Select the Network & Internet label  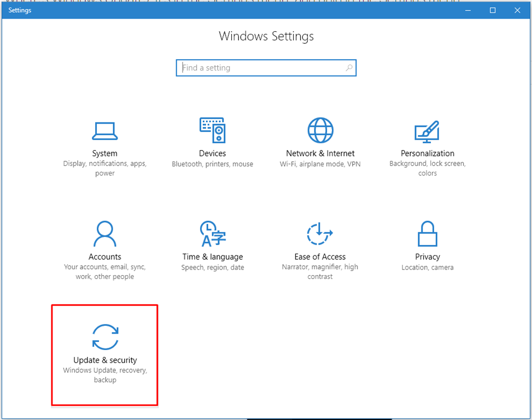[320, 153]
